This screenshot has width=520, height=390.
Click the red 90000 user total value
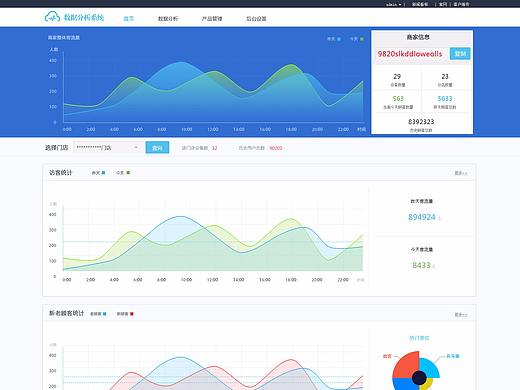click(x=276, y=148)
